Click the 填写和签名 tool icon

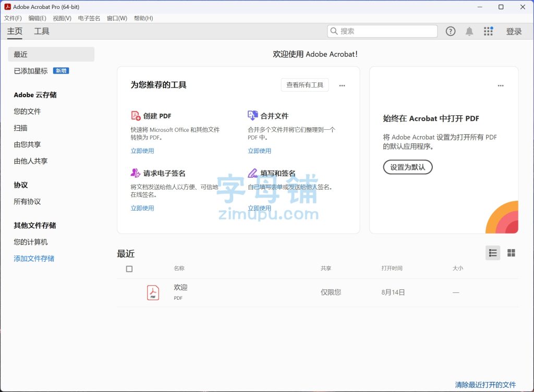tap(253, 173)
